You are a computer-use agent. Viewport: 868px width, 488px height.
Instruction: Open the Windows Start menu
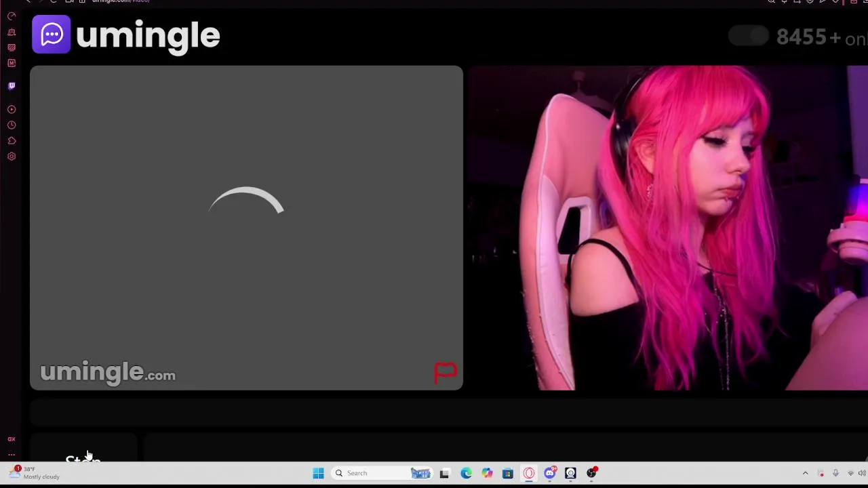[318, 473]
